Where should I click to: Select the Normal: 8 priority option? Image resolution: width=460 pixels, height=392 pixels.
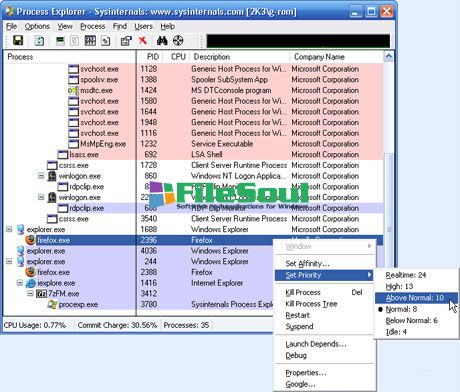[401, 309]
